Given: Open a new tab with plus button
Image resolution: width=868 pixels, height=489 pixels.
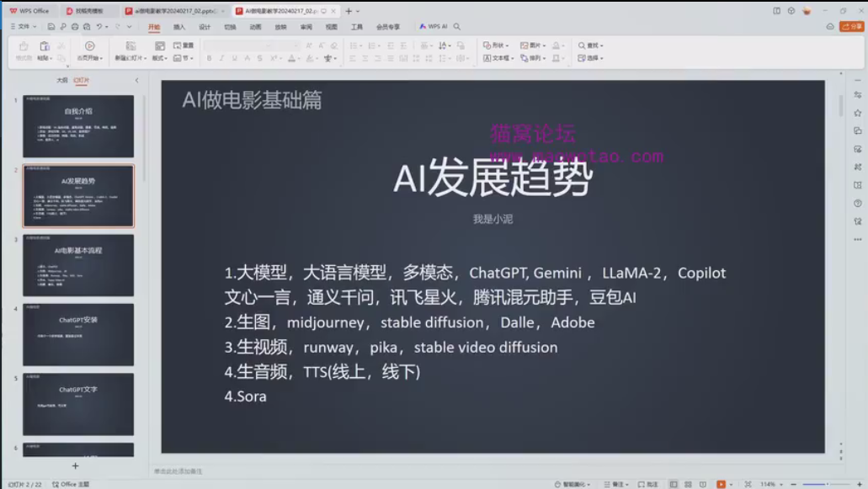Looking at the screenshot, I should (x=349, y=11).
